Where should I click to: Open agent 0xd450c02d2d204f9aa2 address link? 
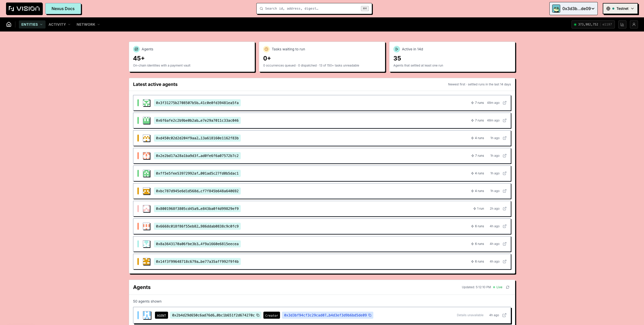click(x=197, y=138)
